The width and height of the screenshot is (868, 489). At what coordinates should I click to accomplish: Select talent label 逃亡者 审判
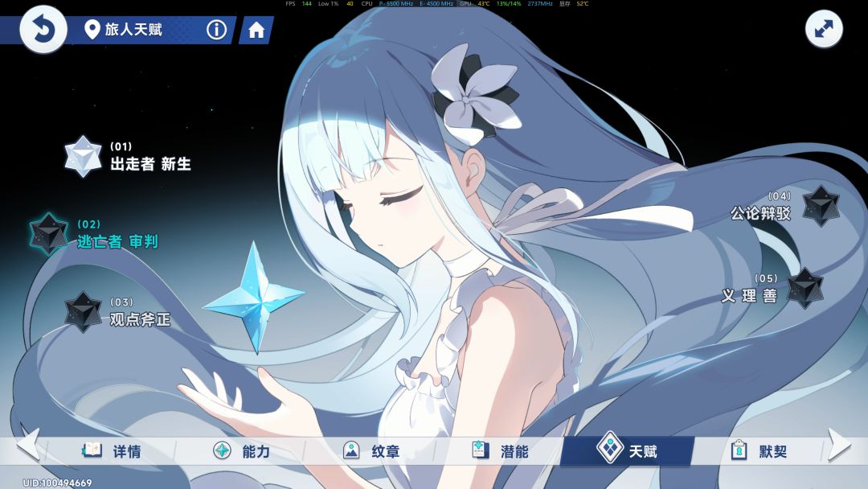117,241
